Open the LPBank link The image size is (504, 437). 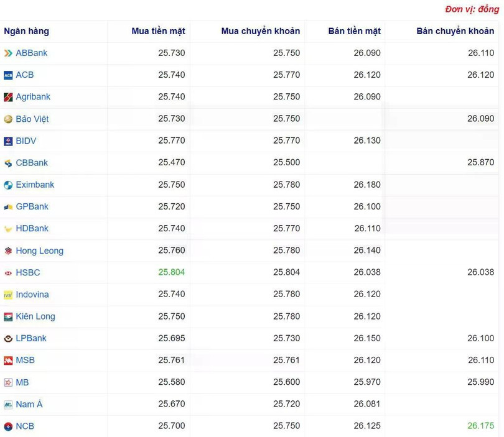pyautogui.click(x=31, y=338)
